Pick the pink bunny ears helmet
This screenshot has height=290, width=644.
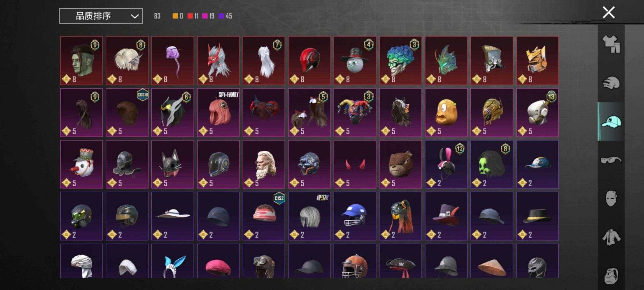click(446, 164)
